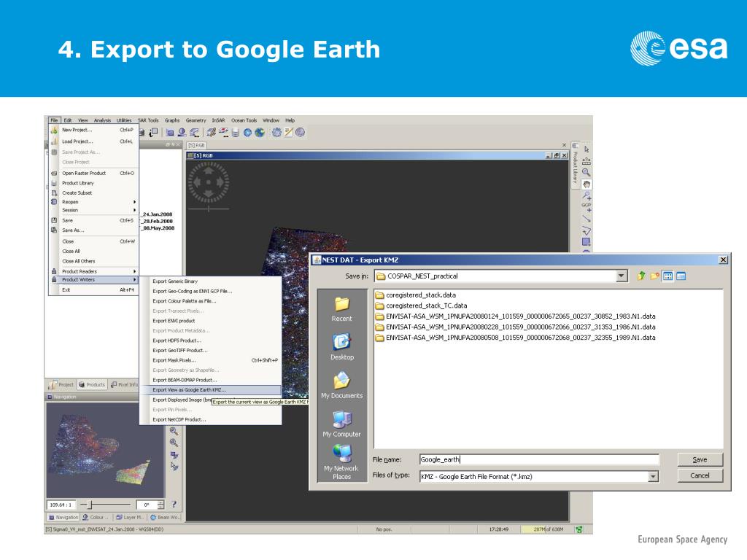Open the InSAR menu
This screenshot has width=747, height=560.
[218, 120]
